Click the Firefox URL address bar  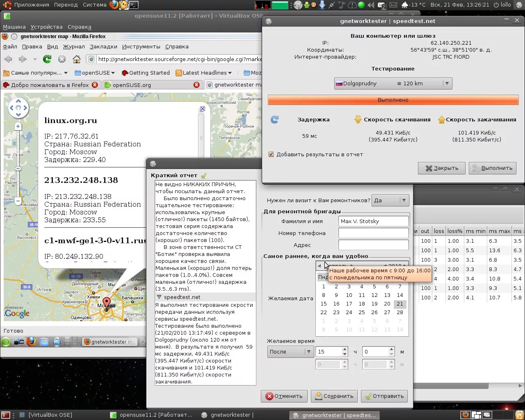pyautogui.click(x=175, y=59)
